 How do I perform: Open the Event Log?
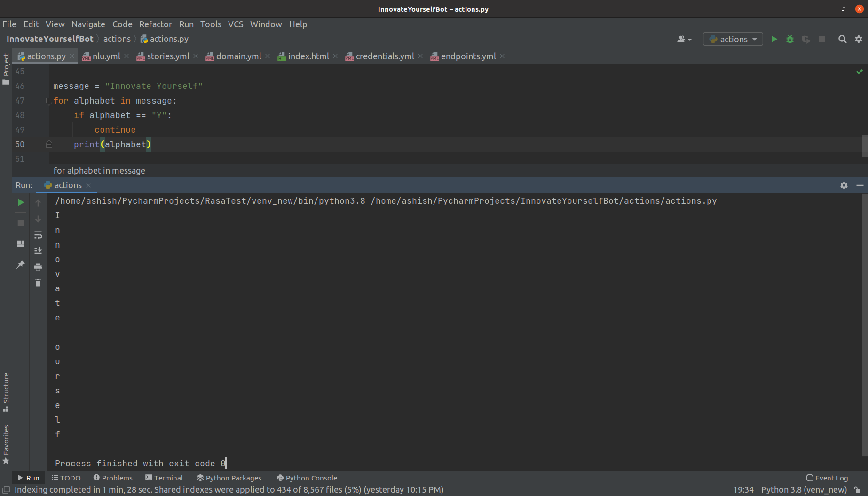827,478
